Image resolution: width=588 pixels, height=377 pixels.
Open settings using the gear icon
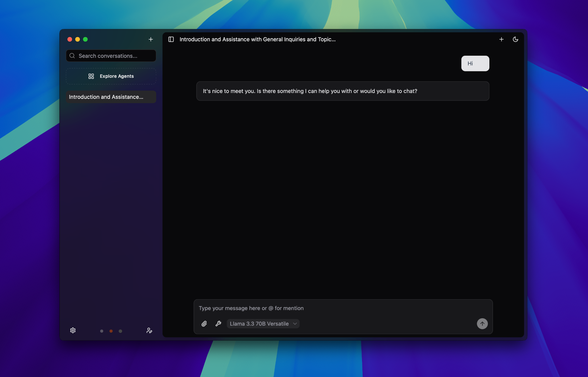[73, 330]
